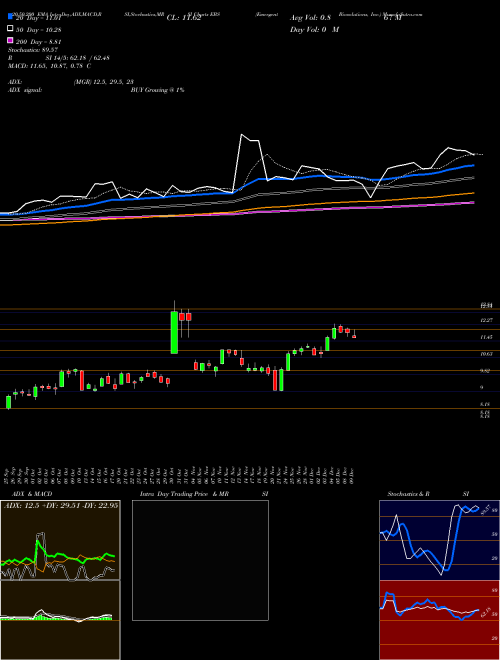Click the tall green candlestick of the price spike
The width and height of the screenshot is (500, 660).
tap(174, 333)
